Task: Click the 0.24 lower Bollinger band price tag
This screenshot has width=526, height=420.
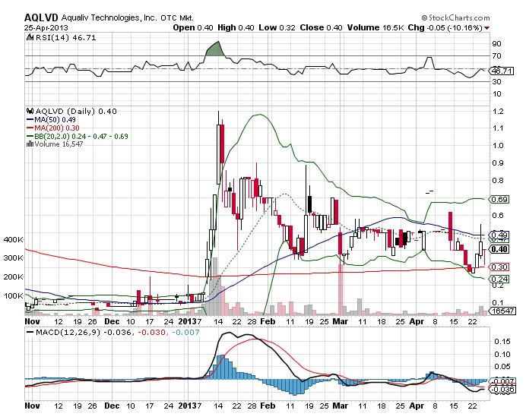Action: (499, 279)
